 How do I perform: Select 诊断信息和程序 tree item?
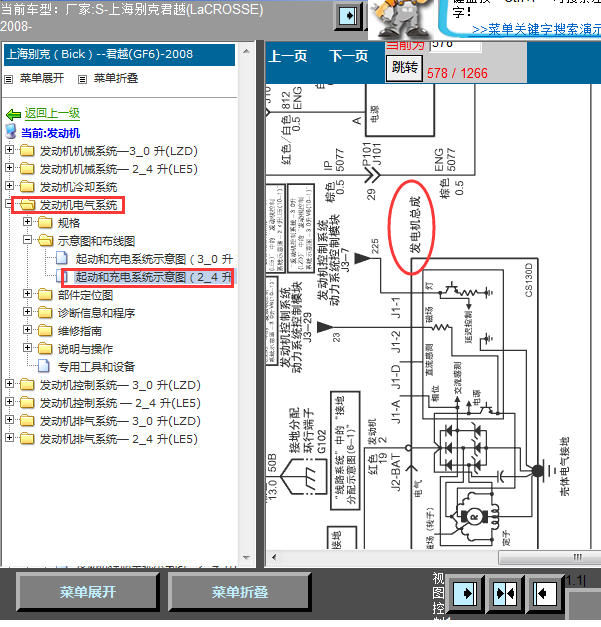pos(96,313)
